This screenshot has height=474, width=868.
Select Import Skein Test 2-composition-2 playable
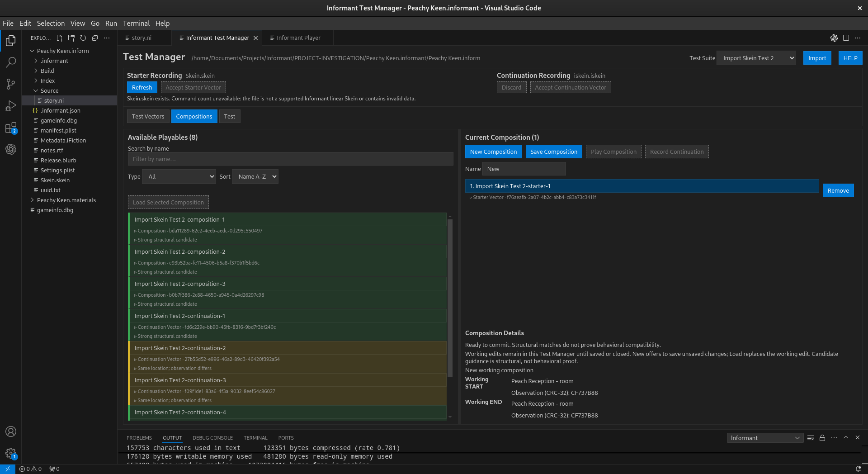pos(288,252)
